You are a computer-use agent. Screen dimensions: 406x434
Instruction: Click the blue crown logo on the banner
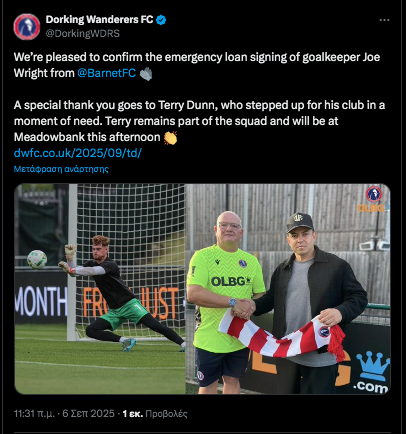pyautogui.click(x=373, y=365)
